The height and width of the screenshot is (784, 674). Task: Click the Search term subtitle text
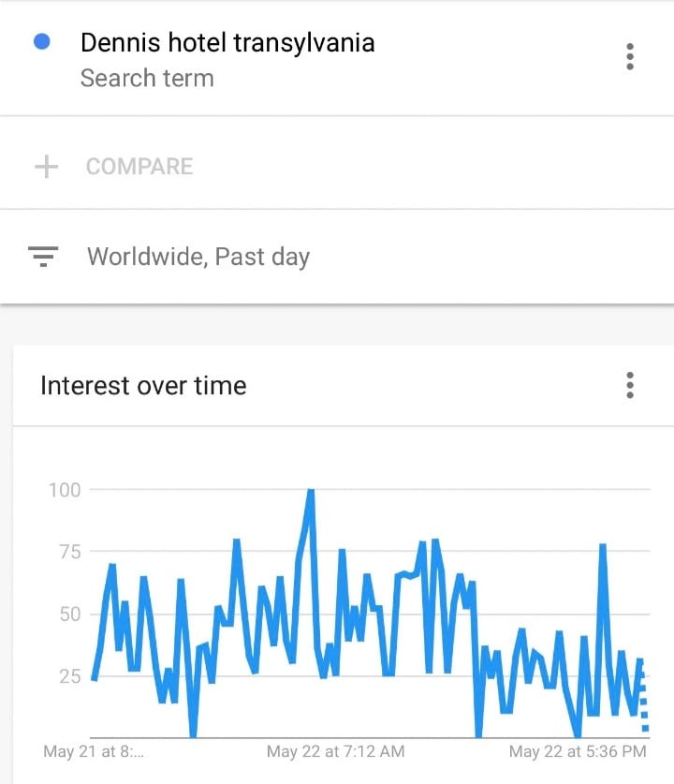click(x=147, y=79)
